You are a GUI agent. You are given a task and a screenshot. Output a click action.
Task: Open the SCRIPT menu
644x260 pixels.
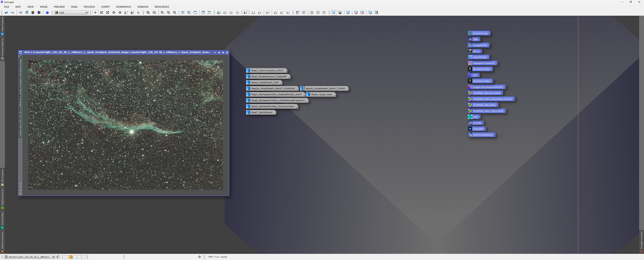[x=106, y=7]
